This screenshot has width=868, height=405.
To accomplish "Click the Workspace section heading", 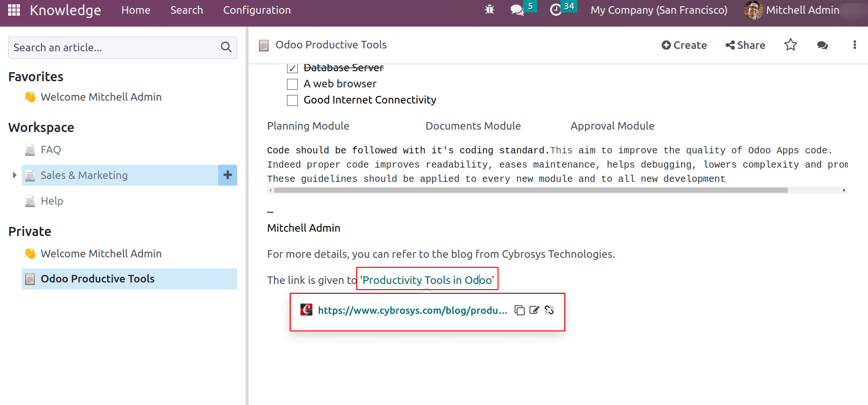I will (41, 127).
